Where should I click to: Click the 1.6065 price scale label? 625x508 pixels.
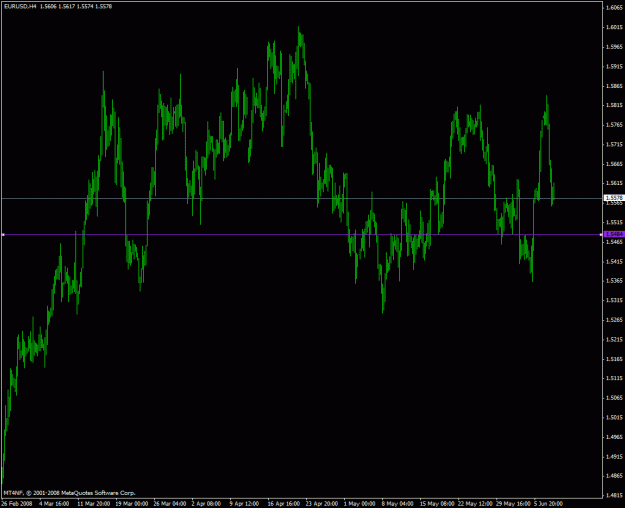(614, 8)
